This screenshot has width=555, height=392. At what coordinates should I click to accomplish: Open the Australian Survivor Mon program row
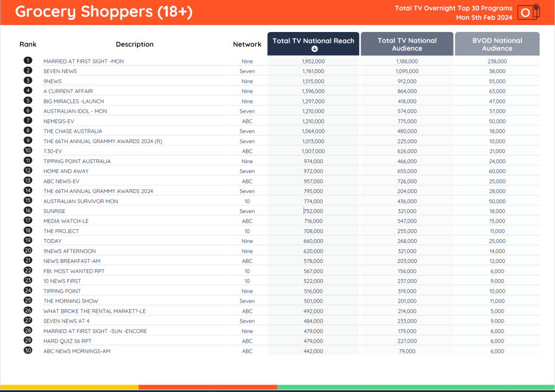(x=80, y=201)
